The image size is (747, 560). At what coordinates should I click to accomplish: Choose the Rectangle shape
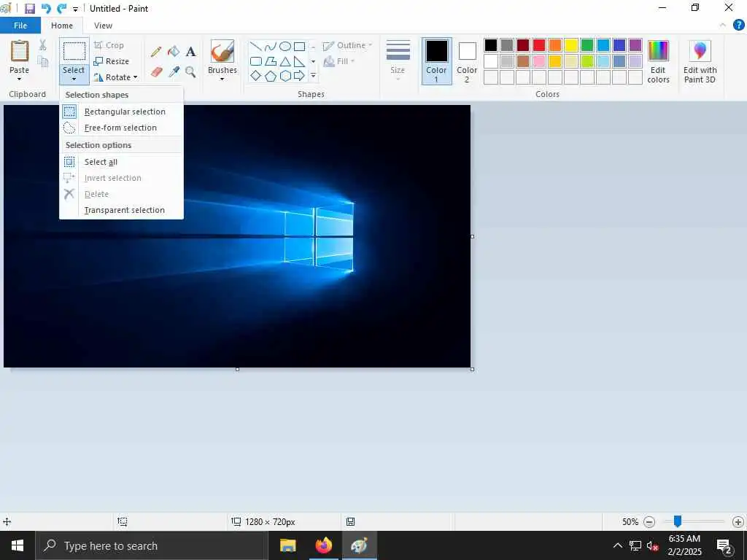[299, 47]
